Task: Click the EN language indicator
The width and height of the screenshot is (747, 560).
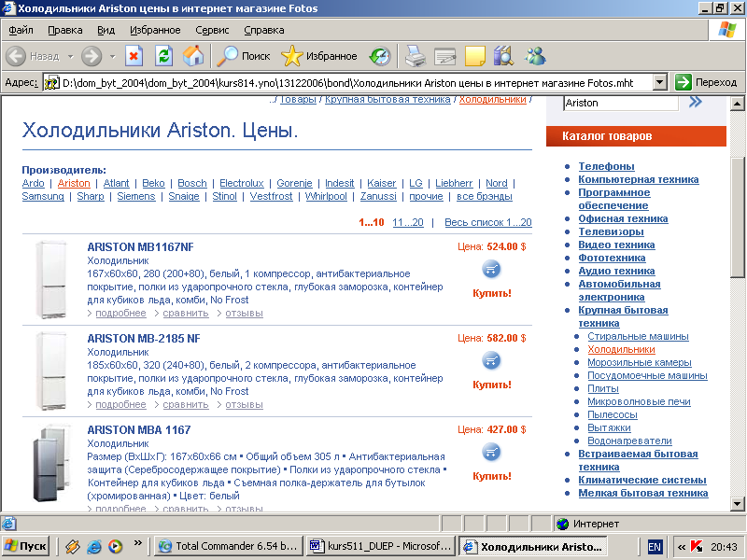Action: (655, 547)
